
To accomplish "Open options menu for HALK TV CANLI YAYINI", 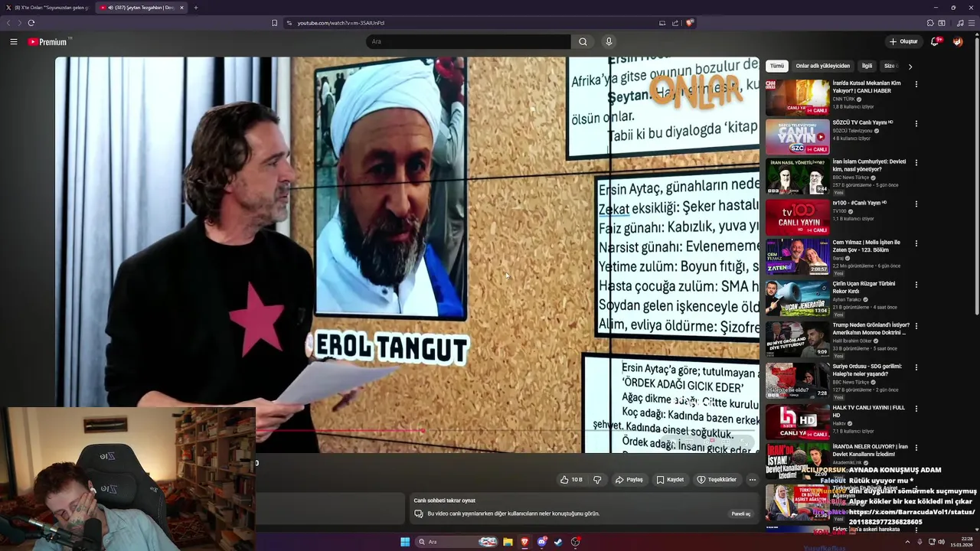I will point(916,409).
